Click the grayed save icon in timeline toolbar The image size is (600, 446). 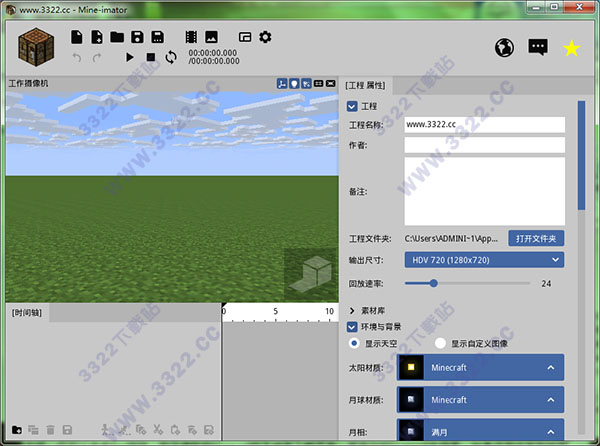(x=67, y=430)
